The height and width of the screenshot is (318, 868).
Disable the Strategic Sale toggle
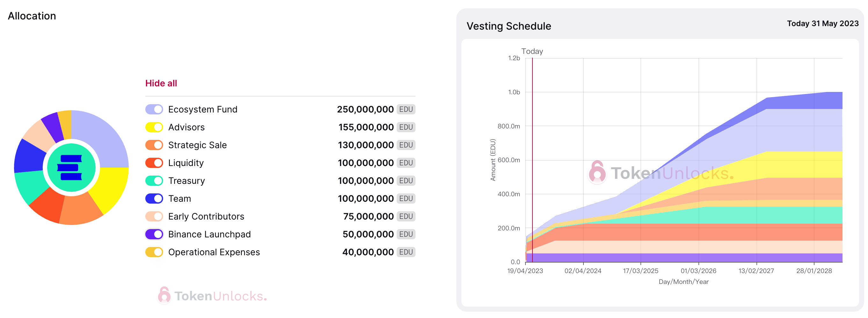[154, 145]
